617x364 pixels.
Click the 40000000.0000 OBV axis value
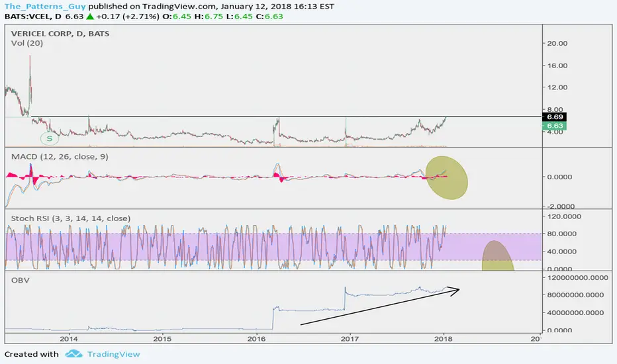[575, 313]
